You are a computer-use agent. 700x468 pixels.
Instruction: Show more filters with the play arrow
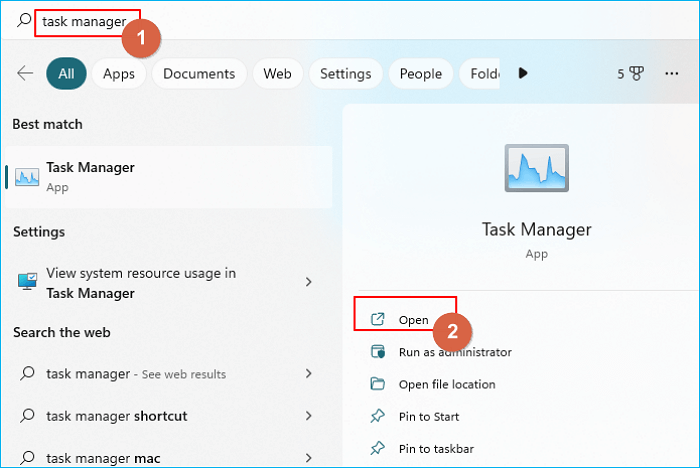pyautogui.click(x=523, y=73)
